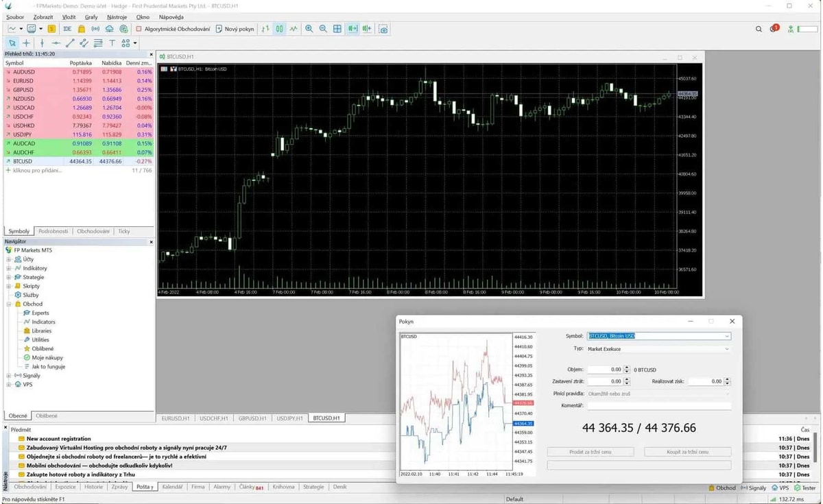823x504 pixels.
Task: Open the shapes objects dropdown arrow
Action: [x=135, y=43]
